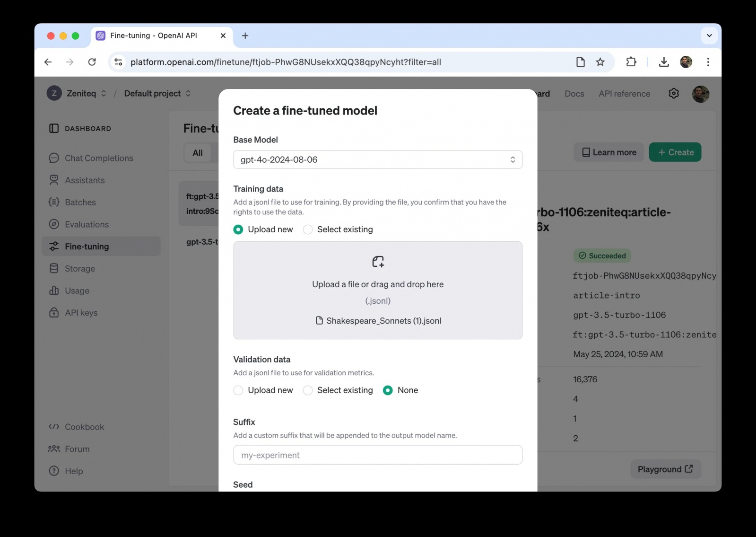The image size is (756, 537).
Task: Select existing training data radio option
Action: tap(308, 229)
